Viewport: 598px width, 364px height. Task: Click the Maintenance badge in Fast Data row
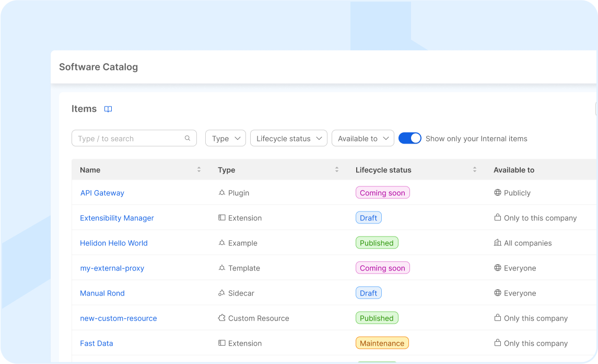tap(382, 343)
